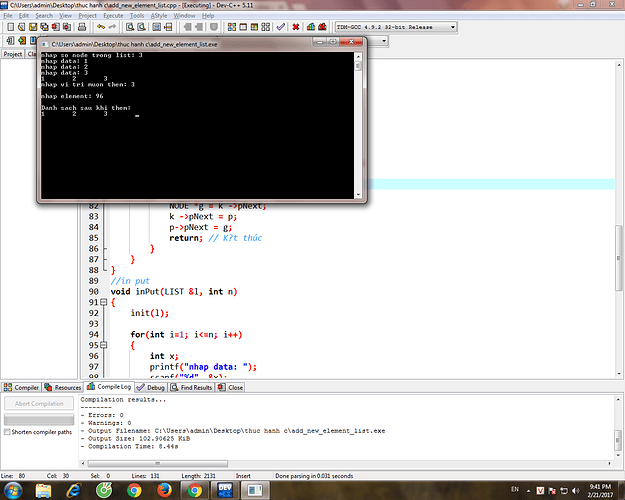This screenshot has width=625, height=500.
Task: Click the Go to Function toolbar icon
Action: point(157,27)
